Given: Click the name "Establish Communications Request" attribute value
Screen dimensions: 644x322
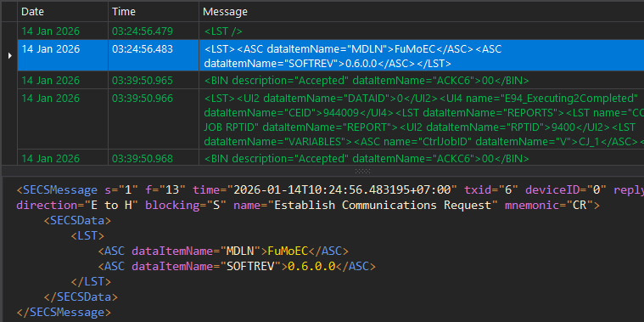Looking at the screenshot, I should (x=383, y=205).
